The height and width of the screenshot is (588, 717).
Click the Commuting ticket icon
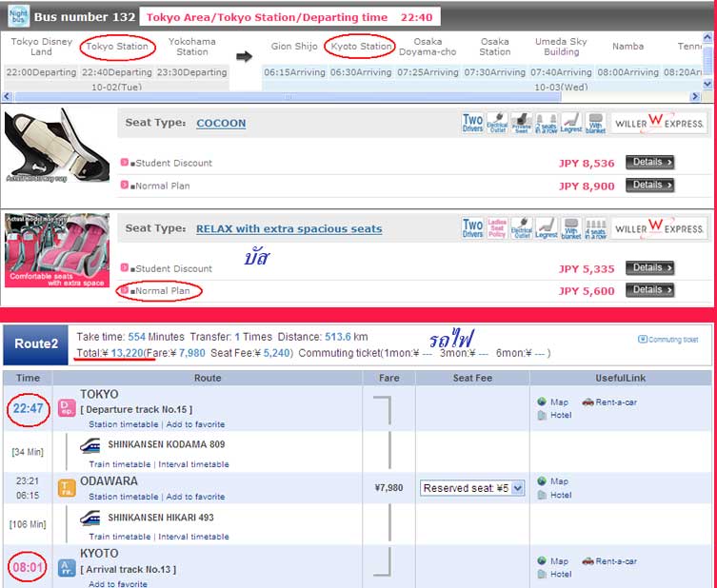(643, 339)
